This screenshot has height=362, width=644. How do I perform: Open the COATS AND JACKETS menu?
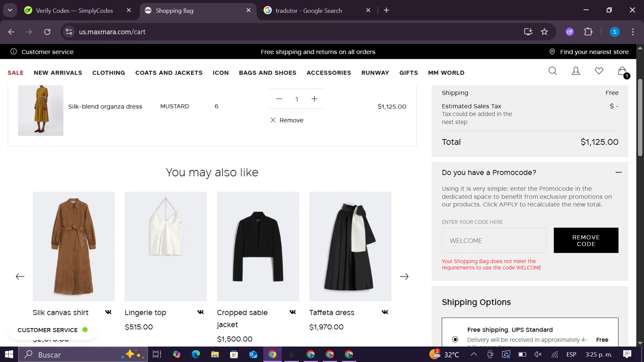pyautogui.click(x=169, y=73)
